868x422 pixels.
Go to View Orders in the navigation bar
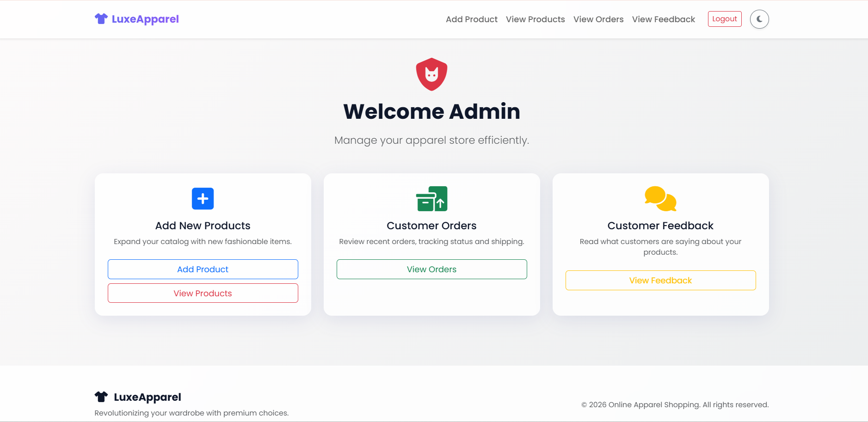coord(598,19)
